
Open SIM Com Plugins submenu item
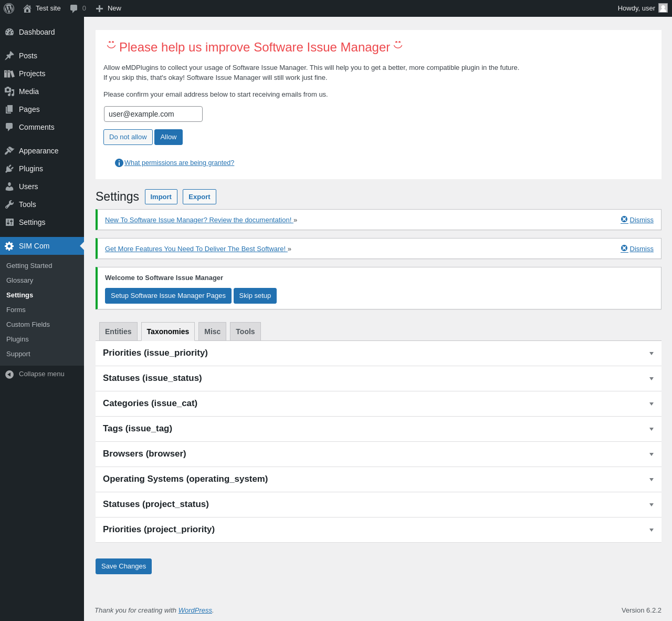pyautogui.click(x=17, y=339)
